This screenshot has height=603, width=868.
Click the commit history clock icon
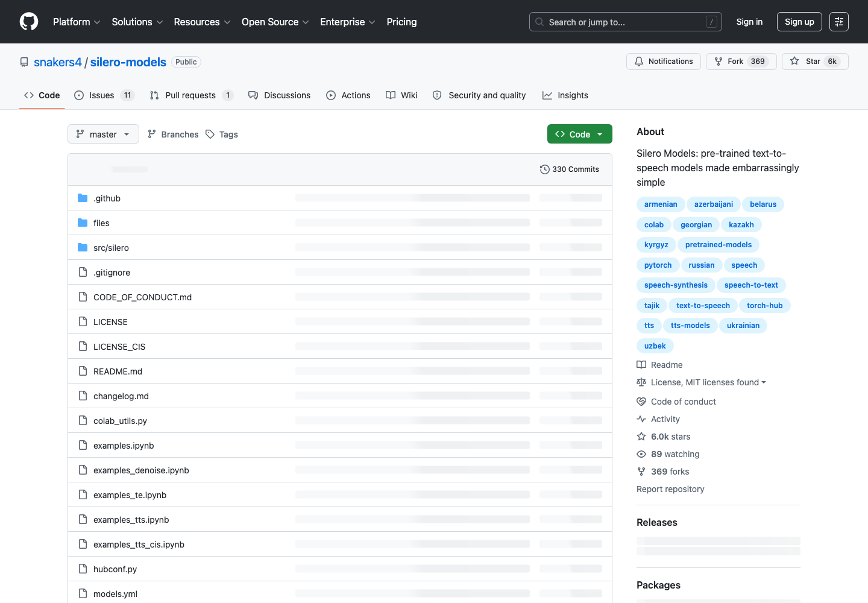[545, 169]
